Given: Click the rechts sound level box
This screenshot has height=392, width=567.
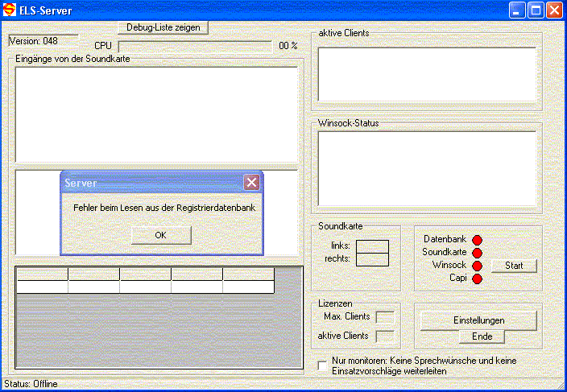Looking at the screenshot, I should click(372, 259).
